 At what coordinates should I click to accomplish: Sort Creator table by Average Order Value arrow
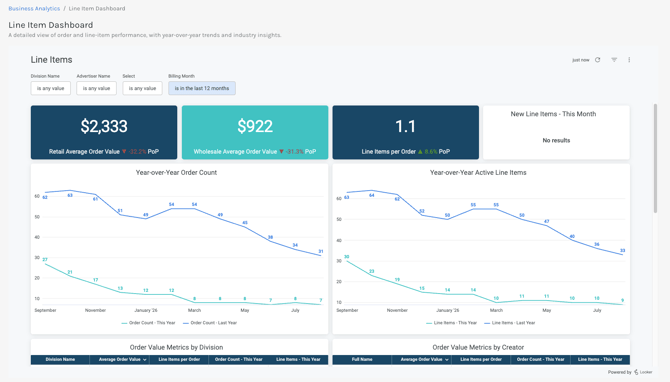click(x=447, y=360)
